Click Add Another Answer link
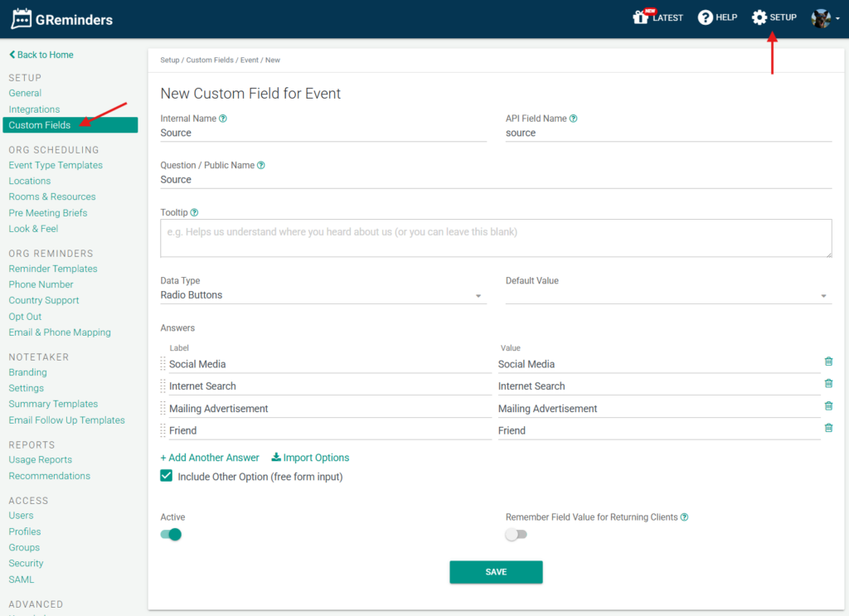The height and width of the screenshot is (616, 849). click(210, 458)
